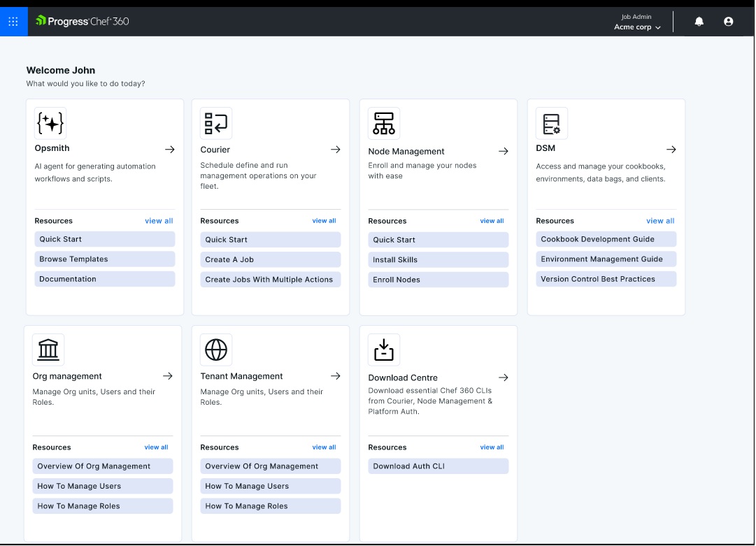Open Install Skills resource
Image resolution: width=756 pixels, height=546 pixels.
coord(438,259)
